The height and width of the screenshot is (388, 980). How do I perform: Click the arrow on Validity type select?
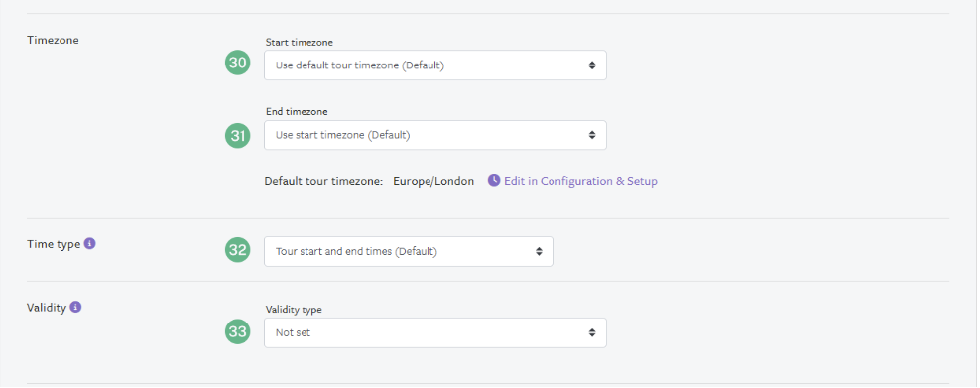(x=592, y=333)
